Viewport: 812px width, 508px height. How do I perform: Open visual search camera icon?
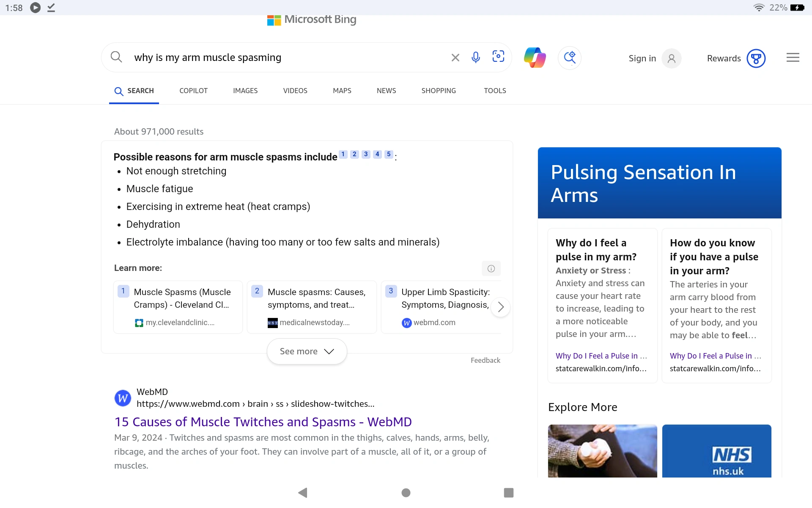(x=498, y=57)
